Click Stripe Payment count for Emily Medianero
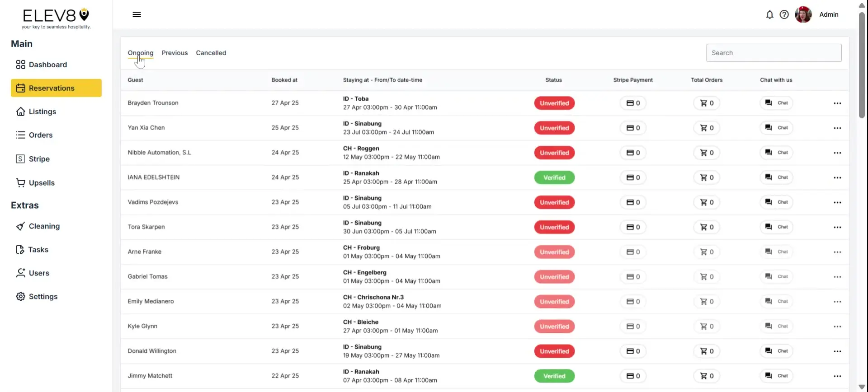 coord(633,301)
